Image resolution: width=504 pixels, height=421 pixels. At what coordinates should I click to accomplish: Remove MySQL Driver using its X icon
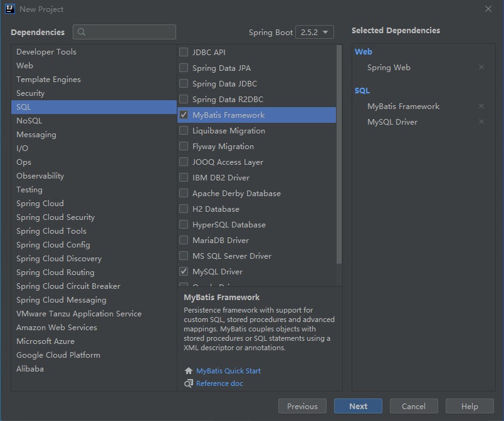[481, 122]
